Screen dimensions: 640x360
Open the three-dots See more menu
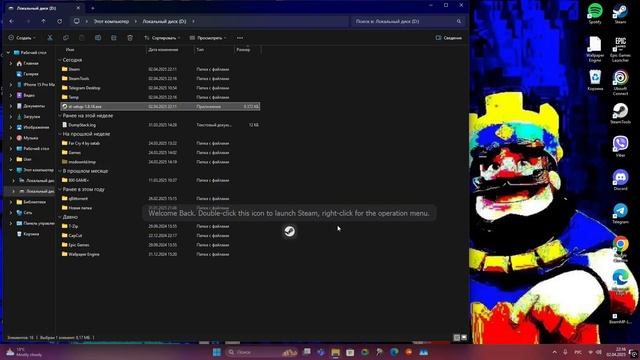coord(240,38)
